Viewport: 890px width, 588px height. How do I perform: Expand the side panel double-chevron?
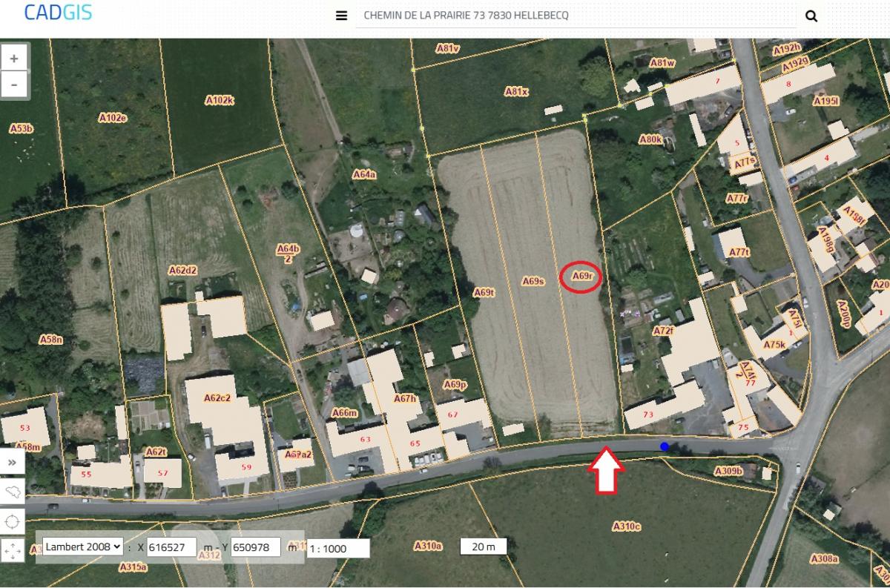click(13, 462)
